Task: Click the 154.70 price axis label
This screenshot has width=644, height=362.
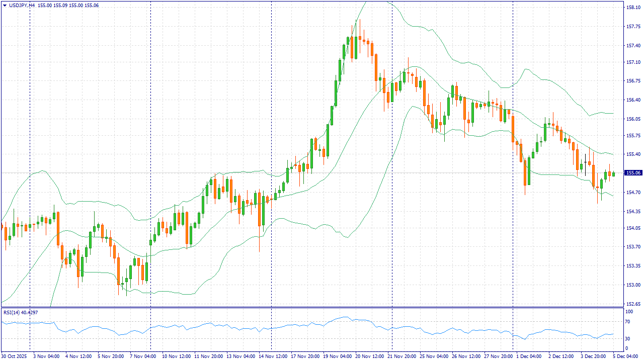Action: (632, 192)
